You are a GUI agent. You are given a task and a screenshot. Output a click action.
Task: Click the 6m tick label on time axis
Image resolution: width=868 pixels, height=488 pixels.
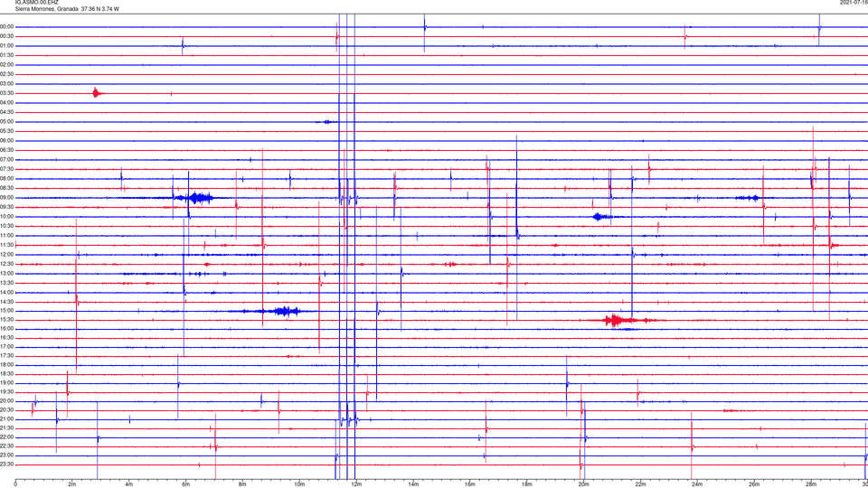point(185,484)
